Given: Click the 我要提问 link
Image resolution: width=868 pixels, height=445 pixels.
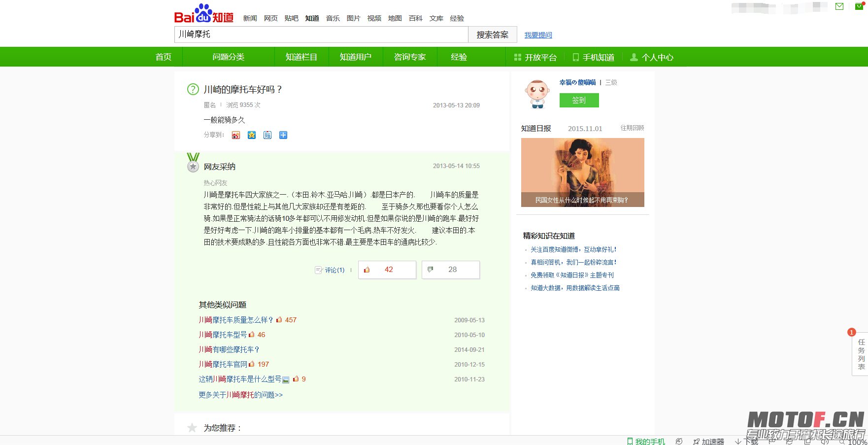Looking at the screenshot, I should 538,35.
